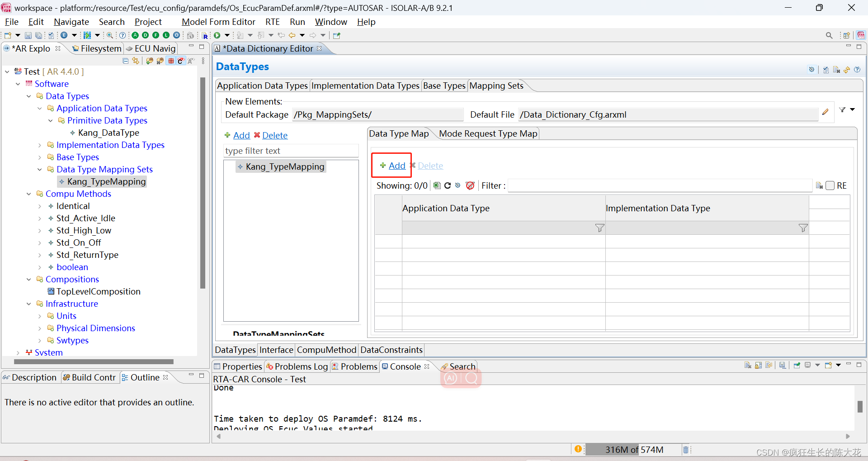Expand the Base Types tree node
This screenshot has width=868, height=461.
[40, 157]
